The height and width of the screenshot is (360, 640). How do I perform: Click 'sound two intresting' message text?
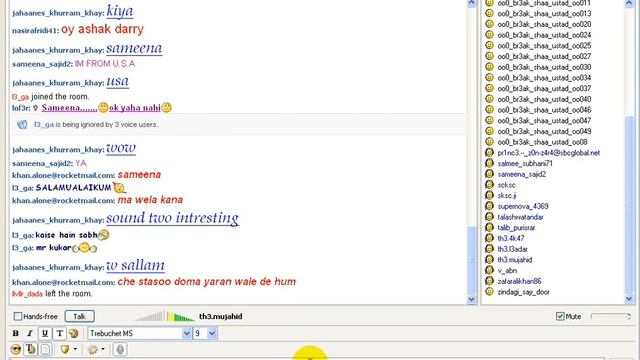(x=173, y=218)
